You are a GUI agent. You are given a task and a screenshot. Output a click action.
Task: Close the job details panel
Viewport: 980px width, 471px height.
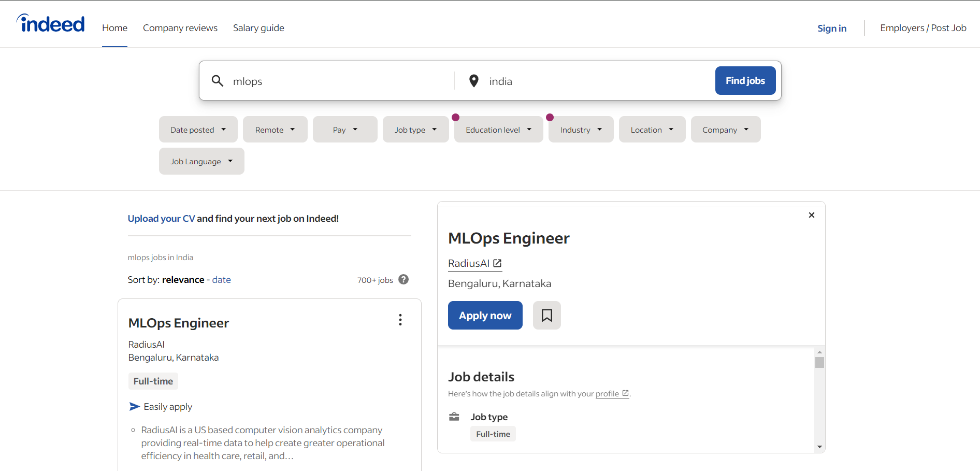[x=812, y=215]
